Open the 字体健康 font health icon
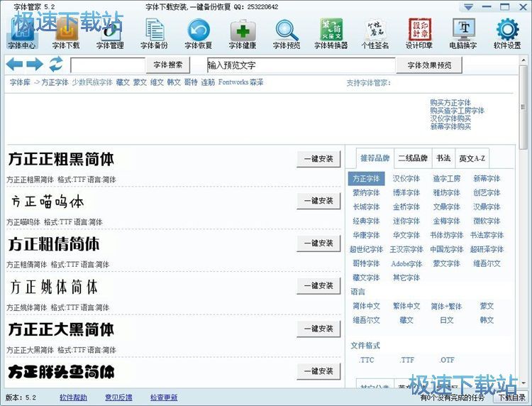Screen dimensions: 532x406 coord(243,33)
